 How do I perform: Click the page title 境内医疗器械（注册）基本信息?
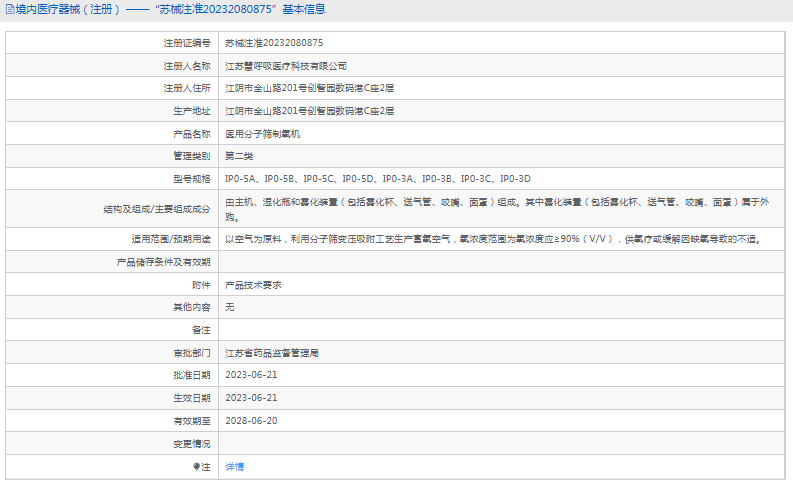point(170,9)
